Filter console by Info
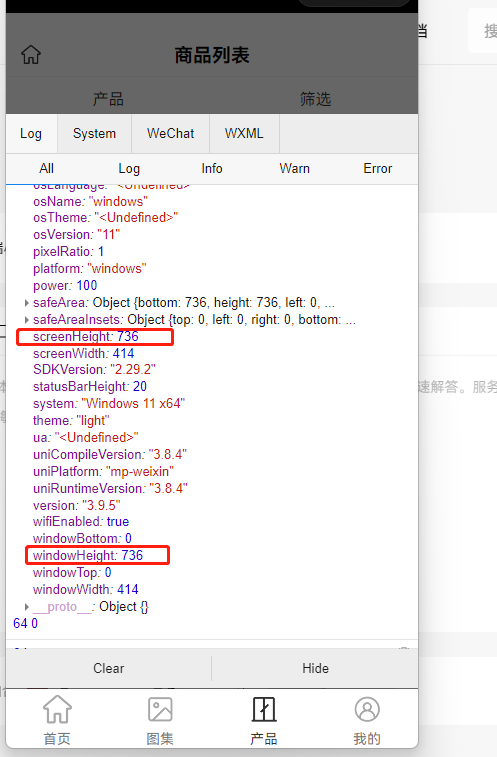The width and height of the screenshot is (497, 757). pos(212,168)
